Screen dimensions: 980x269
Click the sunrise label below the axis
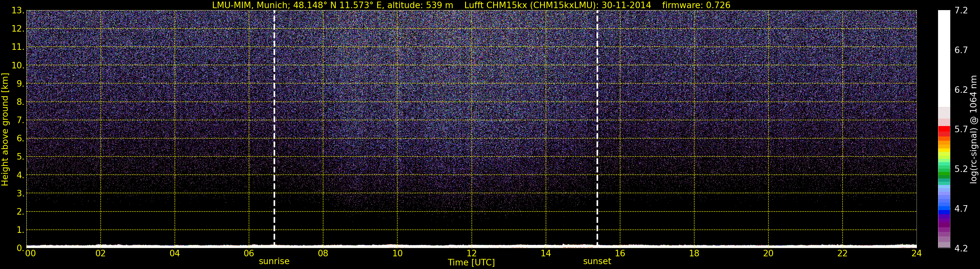[x=274, y=262]
